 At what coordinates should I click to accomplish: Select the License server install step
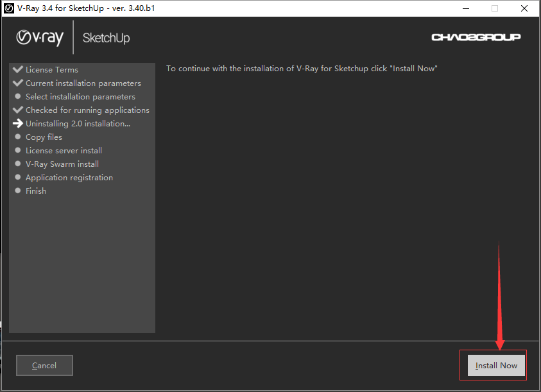(64, 150)
